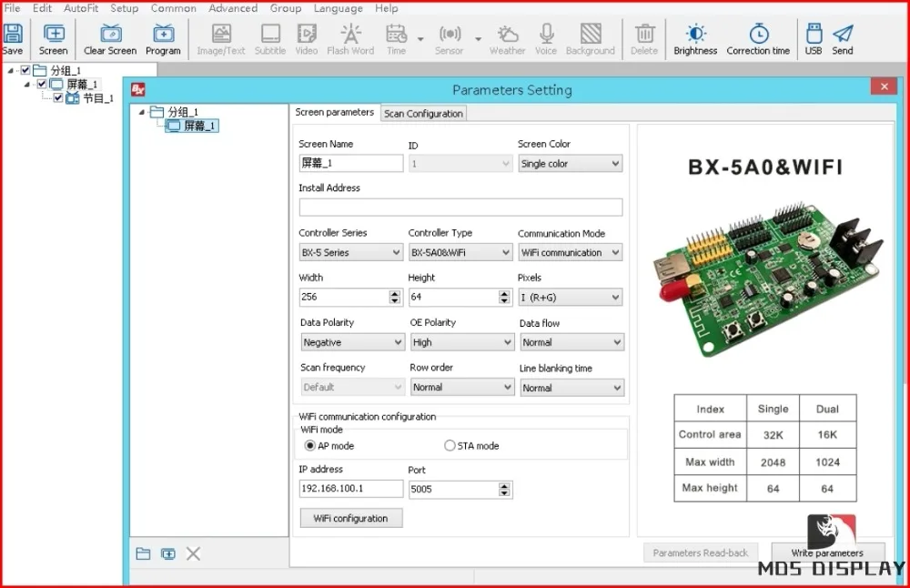Screen dimensions: 910x588
Task: Open the Communication Mode dropdown
Action: point(570,252)
